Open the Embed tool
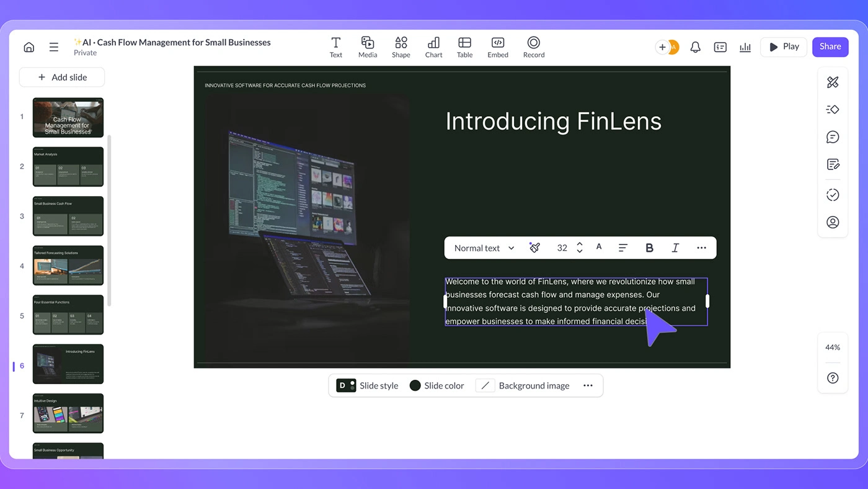The width and height of the screenshot is (868, 489). (498, 47)
